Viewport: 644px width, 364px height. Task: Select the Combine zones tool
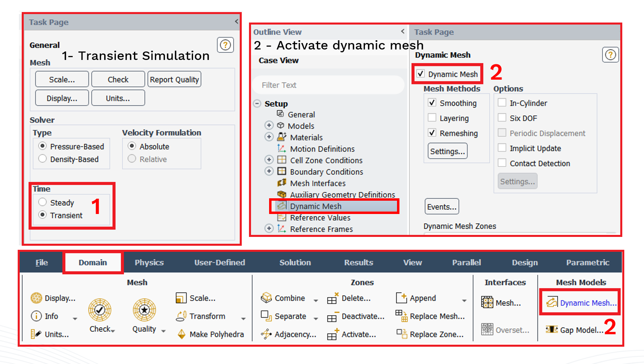click(x=289, y=298)
